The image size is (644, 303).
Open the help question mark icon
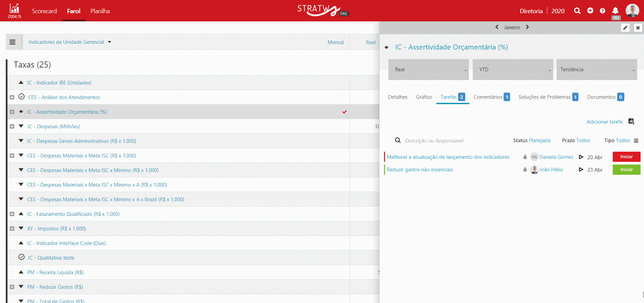point(603,11)
